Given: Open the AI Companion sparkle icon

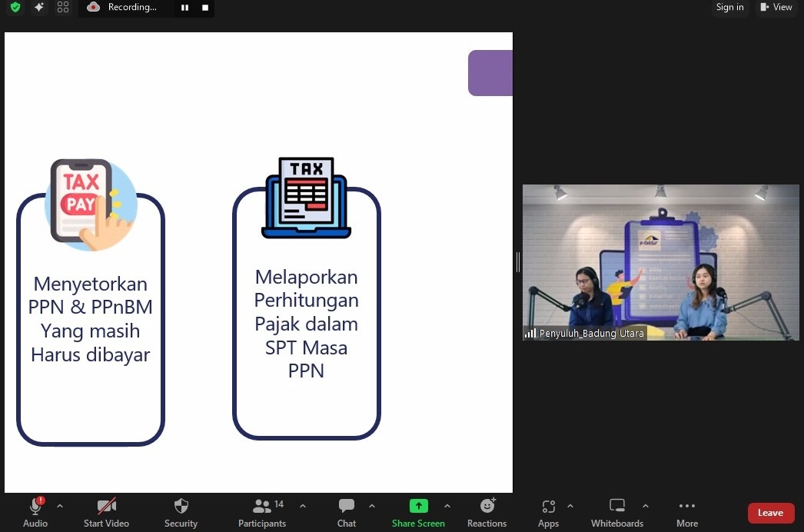Looking at the screenshot, I should 39,8.
